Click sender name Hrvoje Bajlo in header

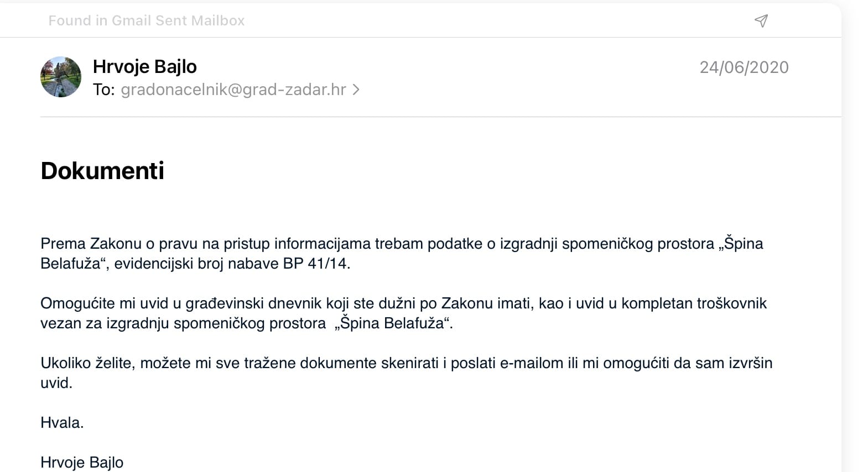144,66
